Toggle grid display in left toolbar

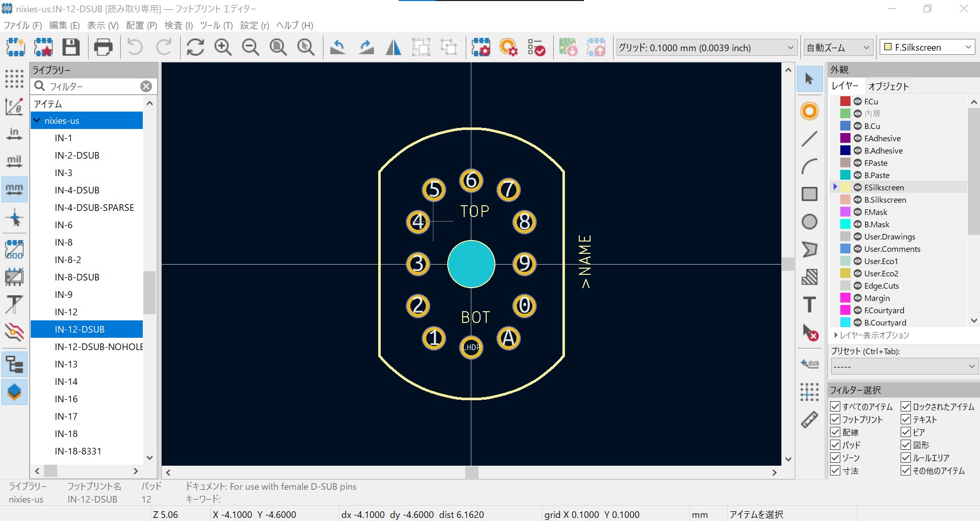click(14, 78)
